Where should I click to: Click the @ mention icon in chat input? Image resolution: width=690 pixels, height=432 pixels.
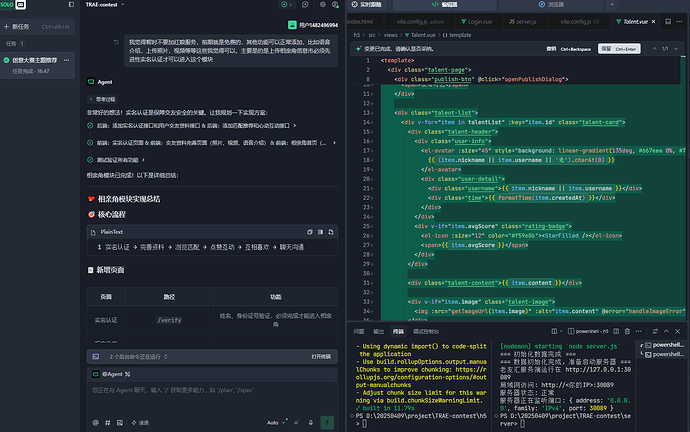[95, 422]
